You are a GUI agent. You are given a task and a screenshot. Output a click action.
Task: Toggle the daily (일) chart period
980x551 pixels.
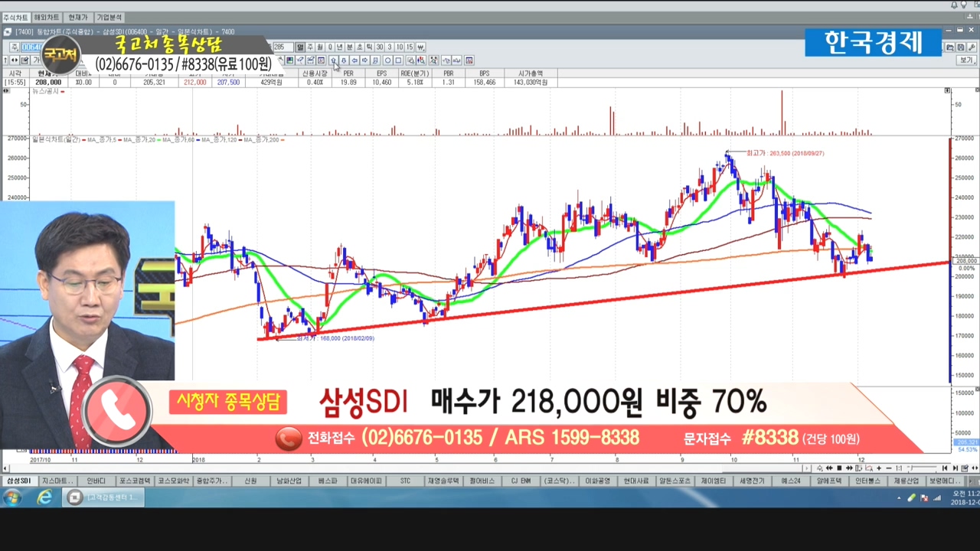pyautogui.click(x=300, y=47)
